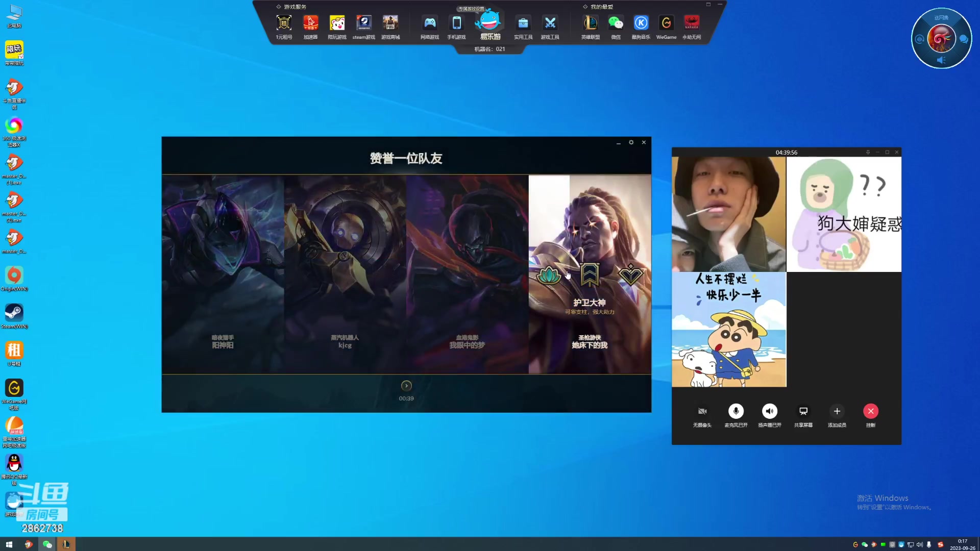Screen dimensions: 980x551
Task: Open 360 极速浏览器X desktop shortcut
Action: click(14, 132)
